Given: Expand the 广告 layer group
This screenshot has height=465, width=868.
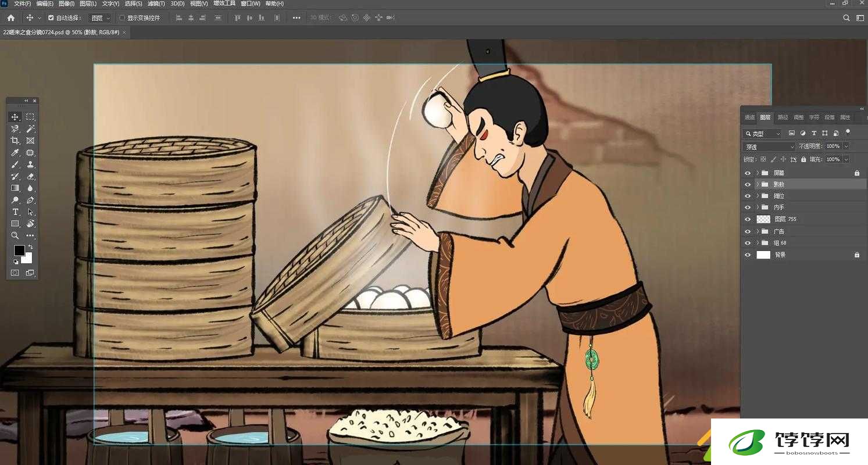Looking at the screenshot, I should click(x=758, y=231).
